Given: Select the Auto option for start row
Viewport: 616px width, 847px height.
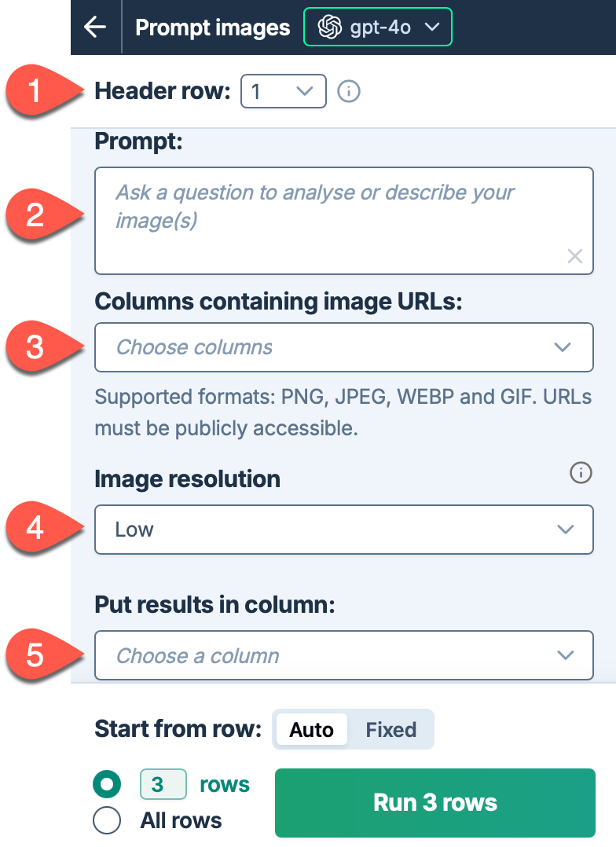Looking at the screenshot, I should (311, 729).
